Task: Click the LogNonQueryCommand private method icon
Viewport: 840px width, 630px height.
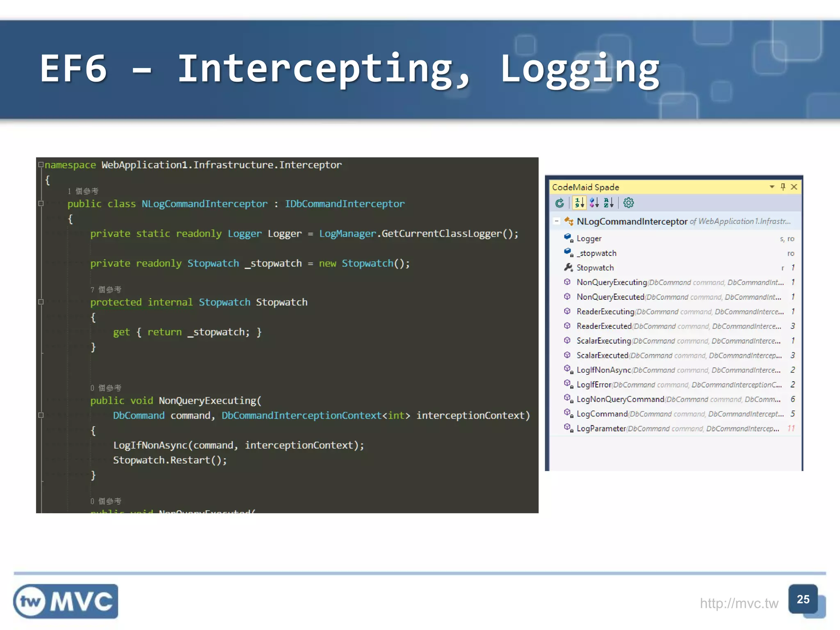Action: point(568,399)
